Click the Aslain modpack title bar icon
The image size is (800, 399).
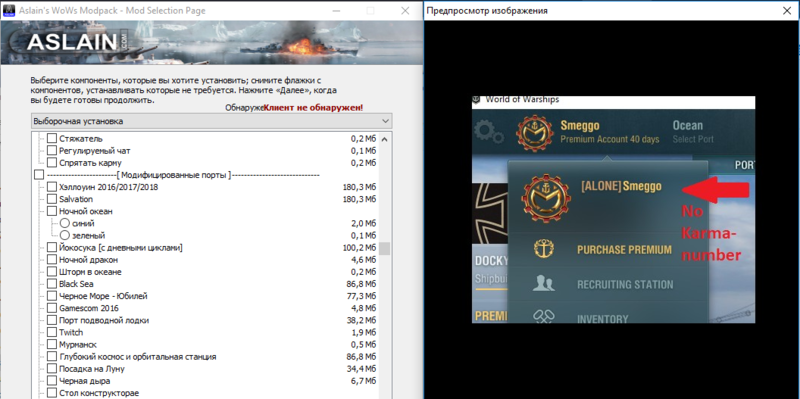[x=9, y=11]
